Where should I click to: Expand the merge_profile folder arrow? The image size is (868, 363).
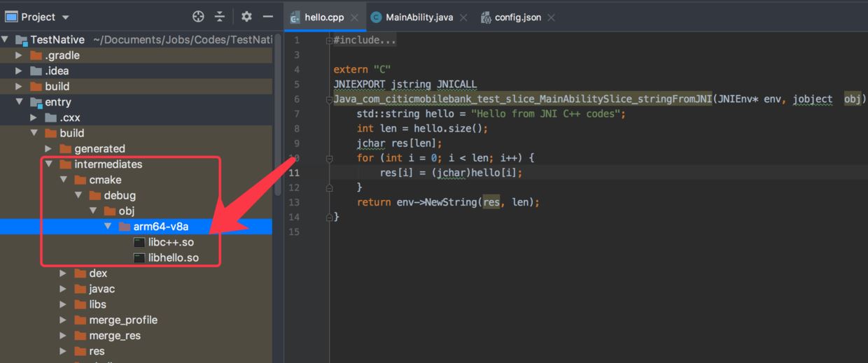tap(64, 320)
